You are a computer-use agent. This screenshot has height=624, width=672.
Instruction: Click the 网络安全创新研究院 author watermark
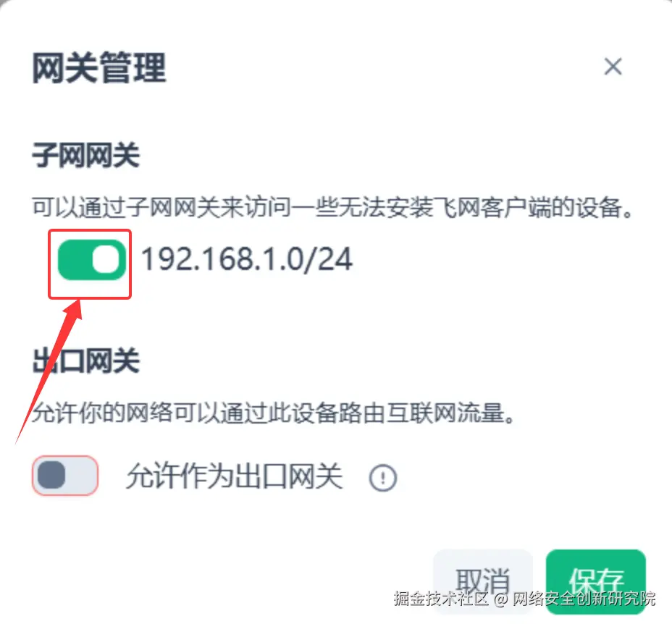(584, 598)
